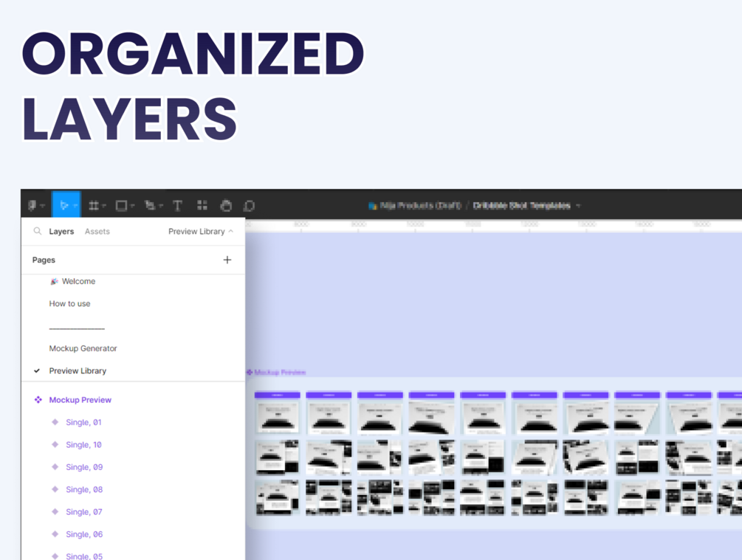Screen dimensions: 742x560
Task: Select the page divider line entry
Action: coord(77,328)
